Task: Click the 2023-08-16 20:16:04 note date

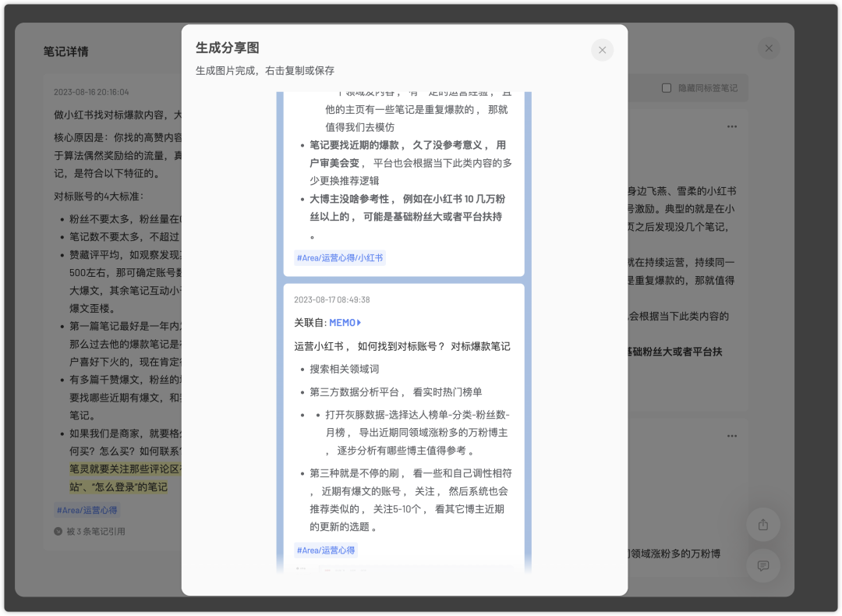Action: pos(90,91)
